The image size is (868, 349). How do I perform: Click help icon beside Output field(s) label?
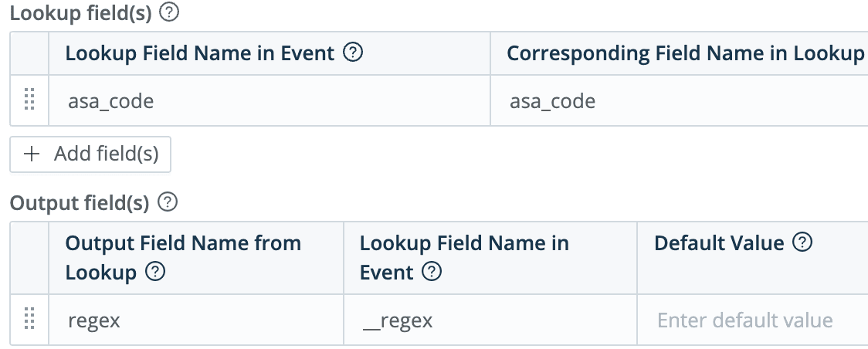pos(168,203)
